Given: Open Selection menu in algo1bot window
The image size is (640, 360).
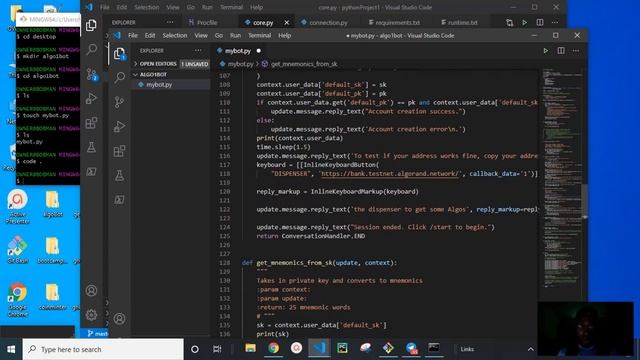Looking at the screenshot, I should tap(175, 36).
